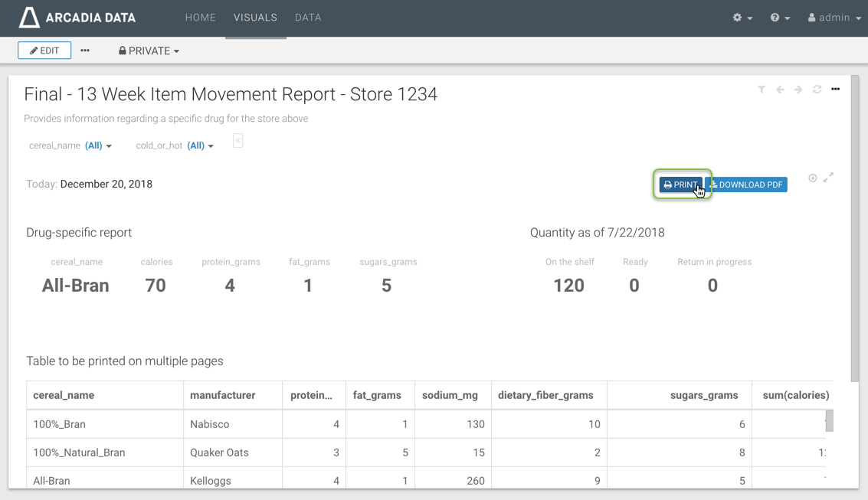Click the Download PDF button

pyautogui.click(x=746, y=185)
